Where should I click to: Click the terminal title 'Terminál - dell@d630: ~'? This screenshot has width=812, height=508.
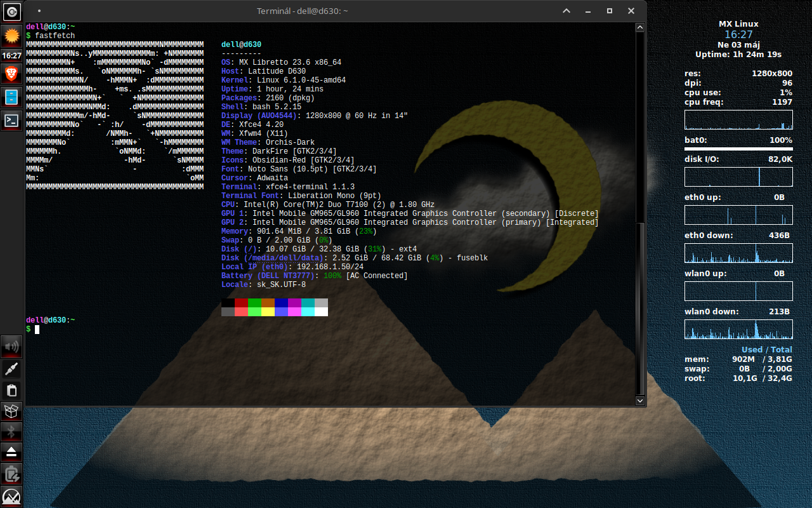point(302,11)
